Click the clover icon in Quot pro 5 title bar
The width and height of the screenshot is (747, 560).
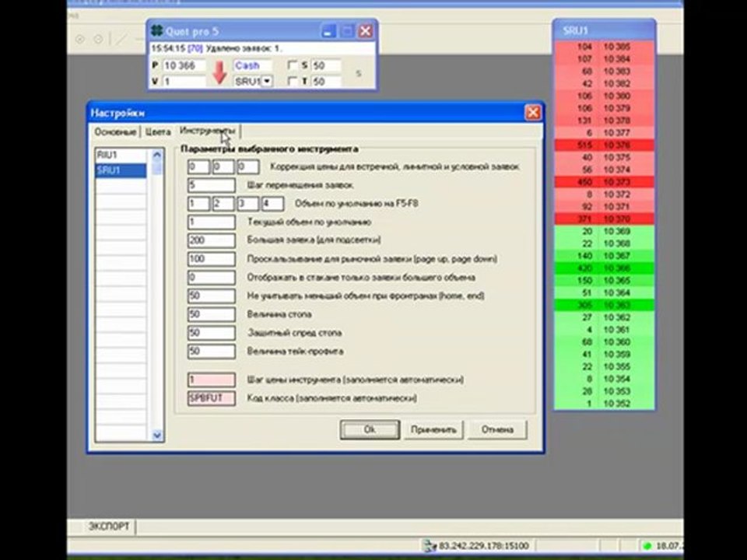pyautogui.click(x=156, y=31)
